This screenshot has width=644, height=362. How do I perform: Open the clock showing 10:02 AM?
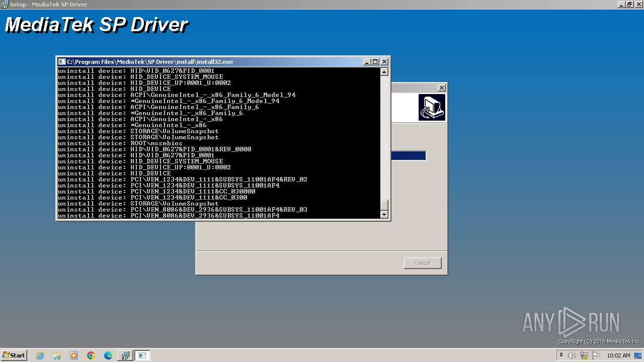[618, 355]
